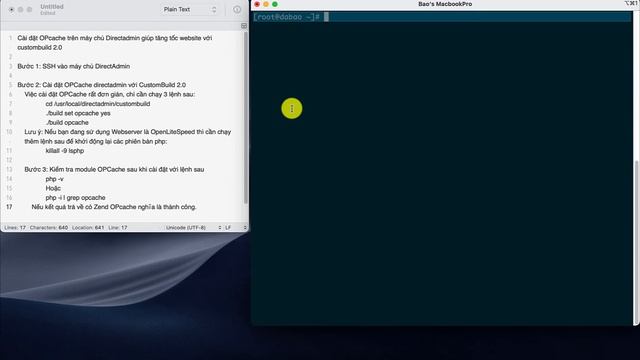Click first line 'Cài đặt OPcache trên máy chủ'
Image resolution: width=640 pixels, height=360 pixels.
pos(115,42)
